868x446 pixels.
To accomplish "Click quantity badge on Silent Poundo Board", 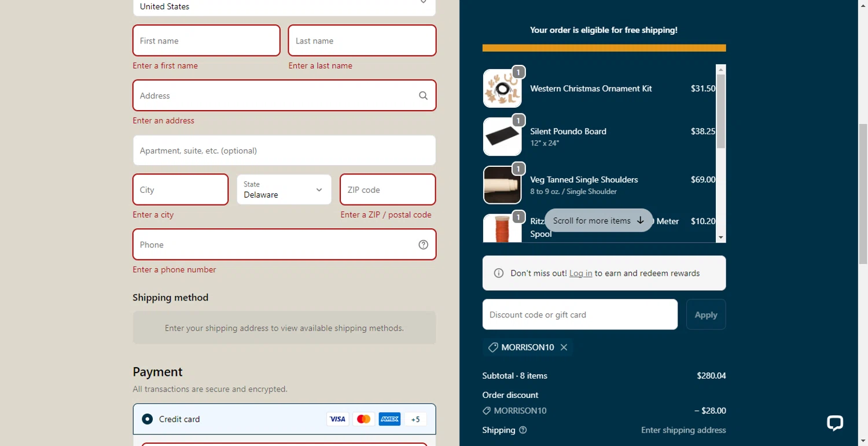I will point(518,120).
